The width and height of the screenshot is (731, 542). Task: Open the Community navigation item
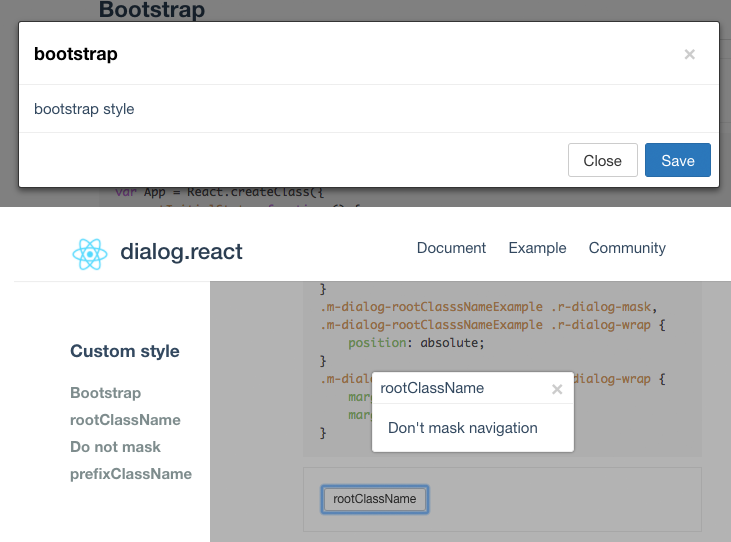(x=627, y=248)
